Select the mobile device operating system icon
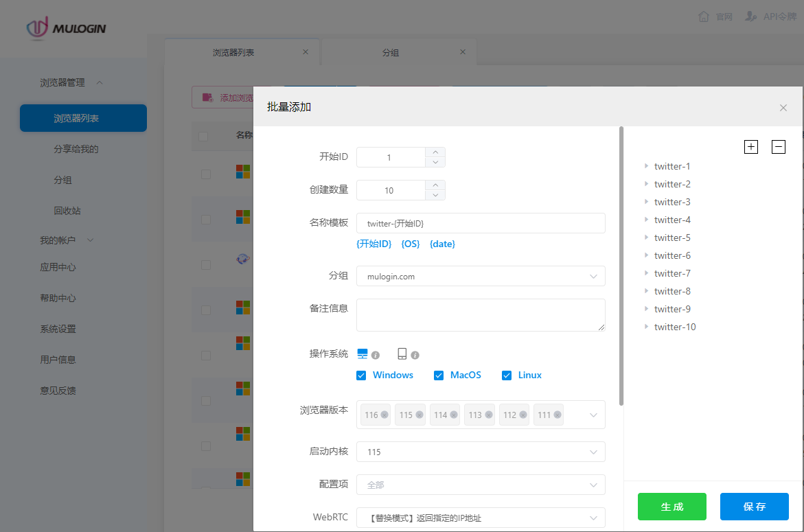This screenshot has width=804, height=532. tap(402, 354)
